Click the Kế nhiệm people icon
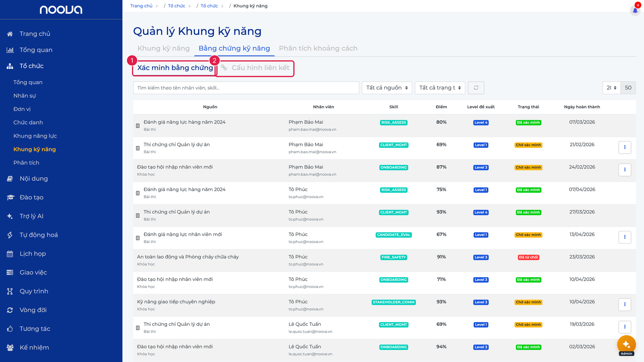The width and height of the screenshot is (644, 362). pyautogui.click(x=10, y=348)
